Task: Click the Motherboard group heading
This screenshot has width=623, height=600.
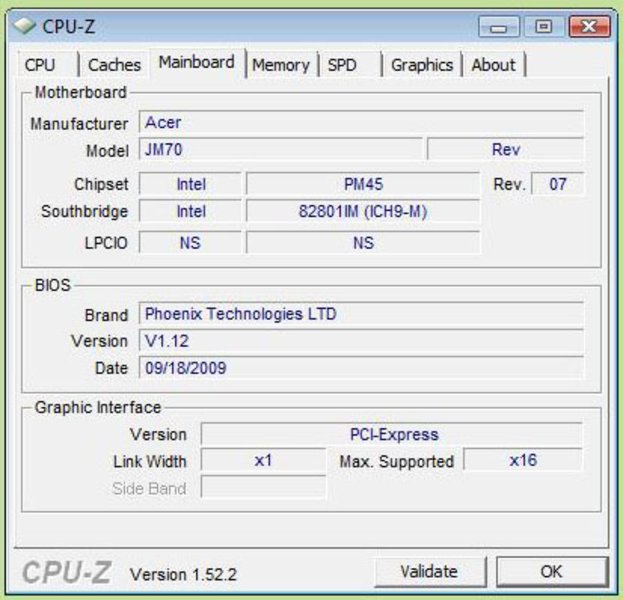Action: [x=80, y=92]
